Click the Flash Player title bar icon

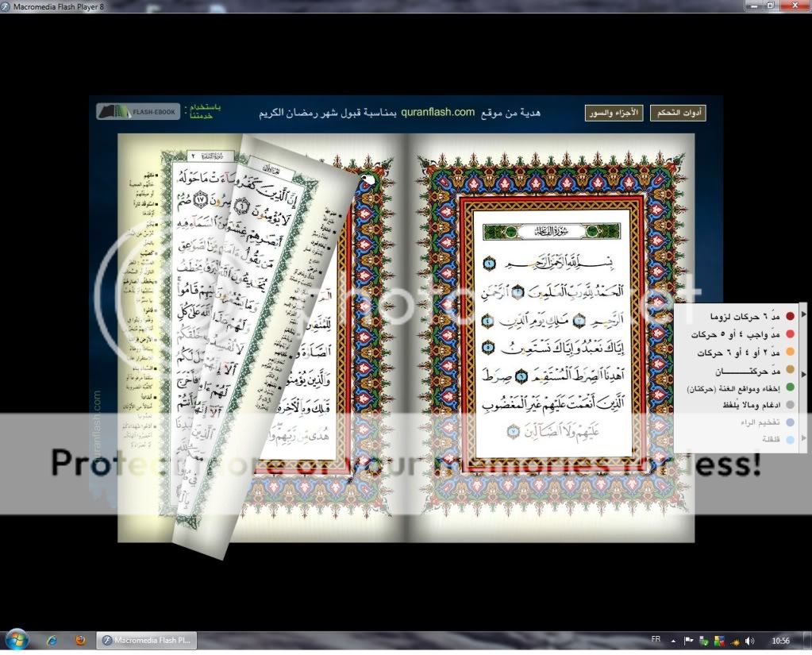pyautogui.click(x=6, y=6)
